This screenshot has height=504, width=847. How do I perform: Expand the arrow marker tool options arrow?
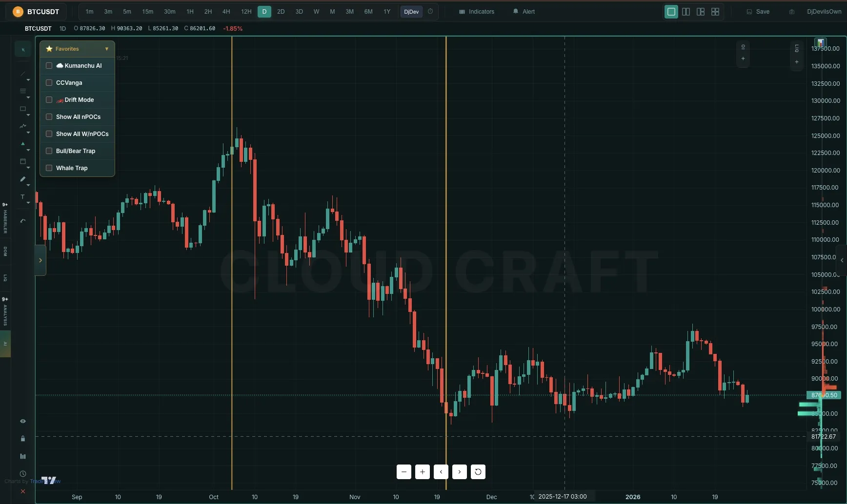28,150
